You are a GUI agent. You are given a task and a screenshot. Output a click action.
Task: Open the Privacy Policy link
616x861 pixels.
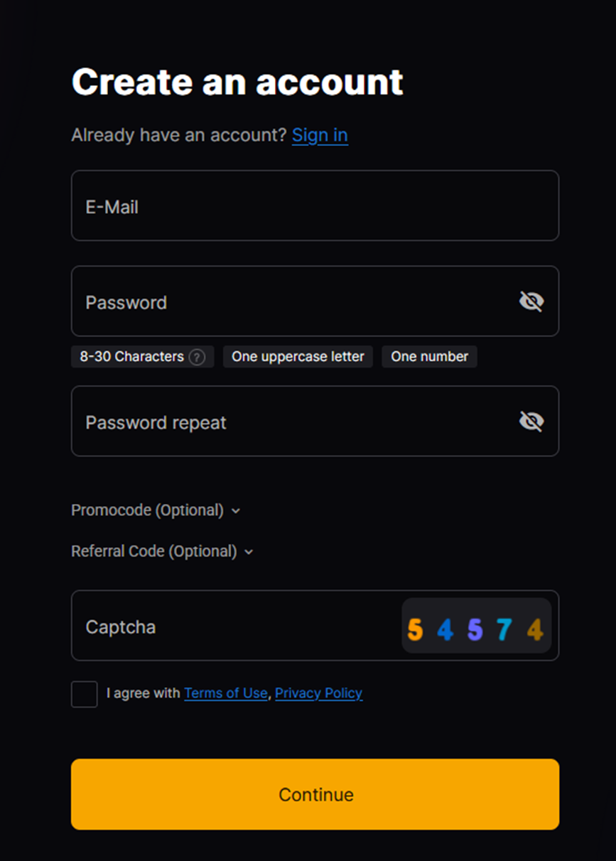pos(318,693)
